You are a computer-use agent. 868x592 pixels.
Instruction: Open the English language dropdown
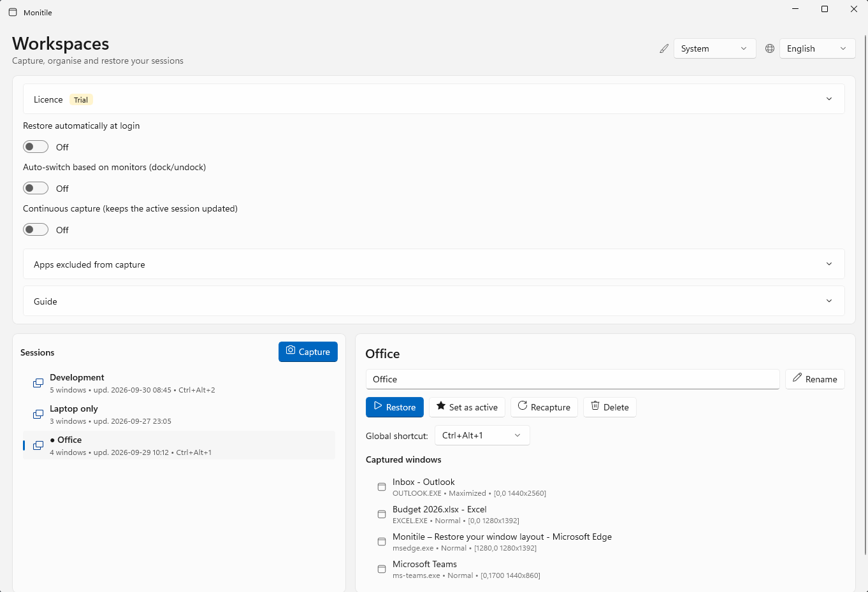[x=817, y=48]
